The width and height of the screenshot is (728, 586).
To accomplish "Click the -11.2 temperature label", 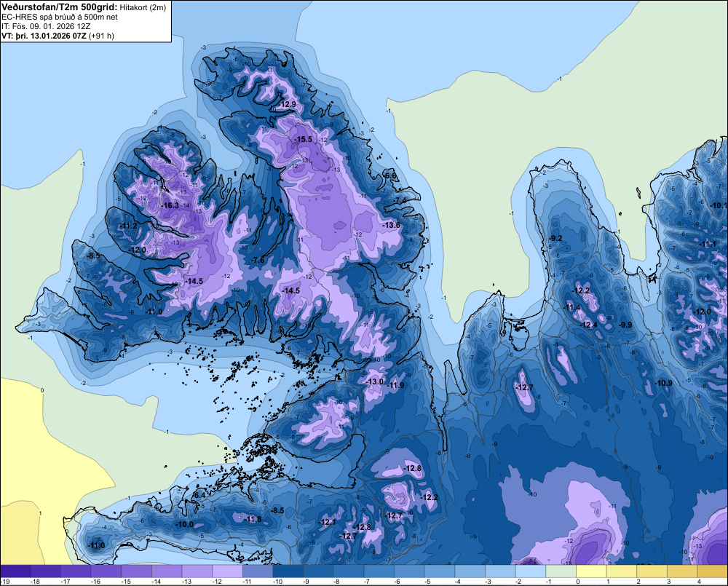I will [129, 226].
